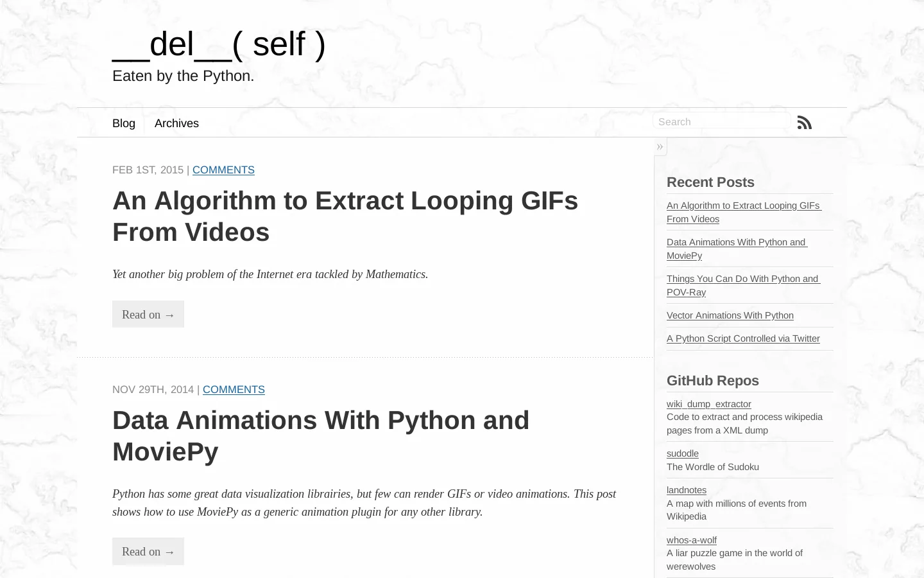
Task: Open the 'An Algorithm to Extract Looping GIFs' post headline
Action: (345, 216)
